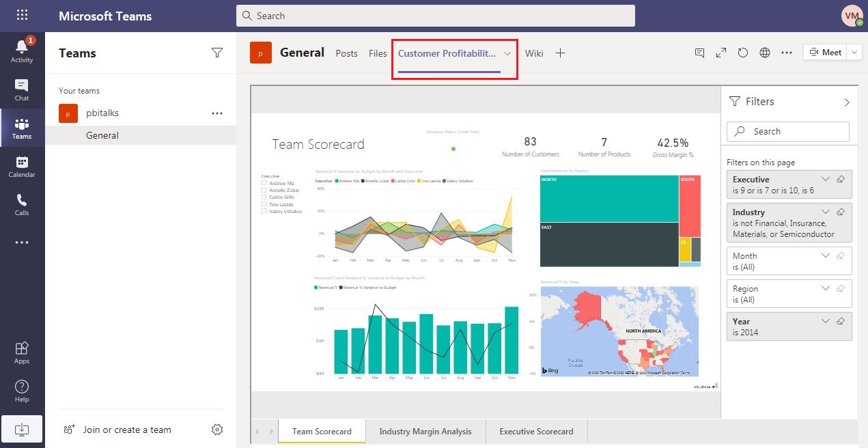Viewport: 868px width, 448px height.
Task: Expand the Year filter card
Action: tap(826, 321)
